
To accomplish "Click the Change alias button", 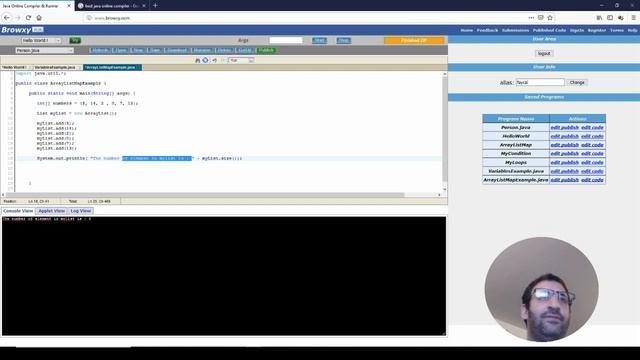I will (577, 82).
